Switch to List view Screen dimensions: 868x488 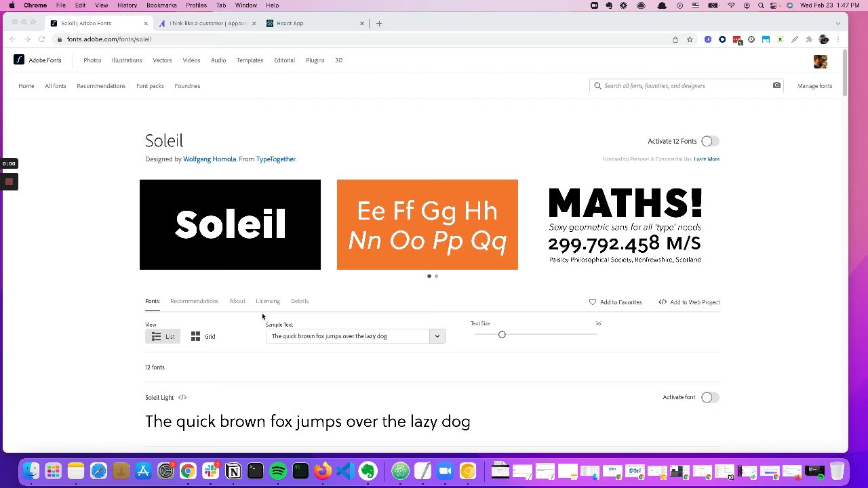click(x=163, y=336)
